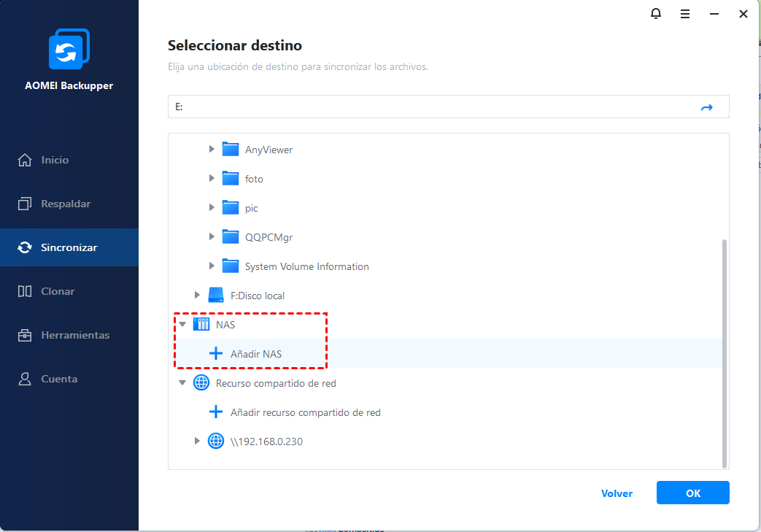Open notifications bell icon
The height and width of the screenshot is (532, 761).
point(656,14)
